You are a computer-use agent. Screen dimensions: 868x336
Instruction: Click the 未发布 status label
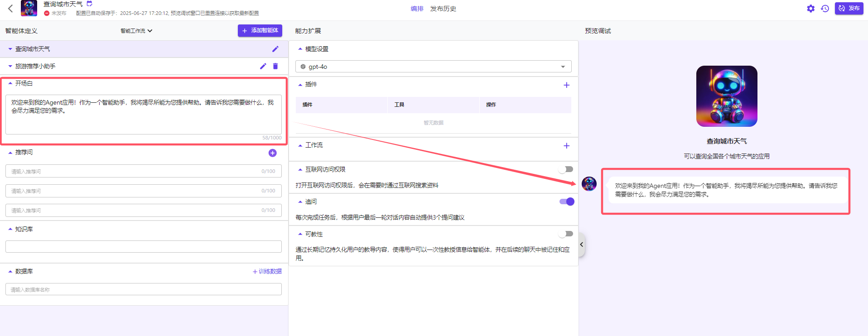(x=59, y=13)
